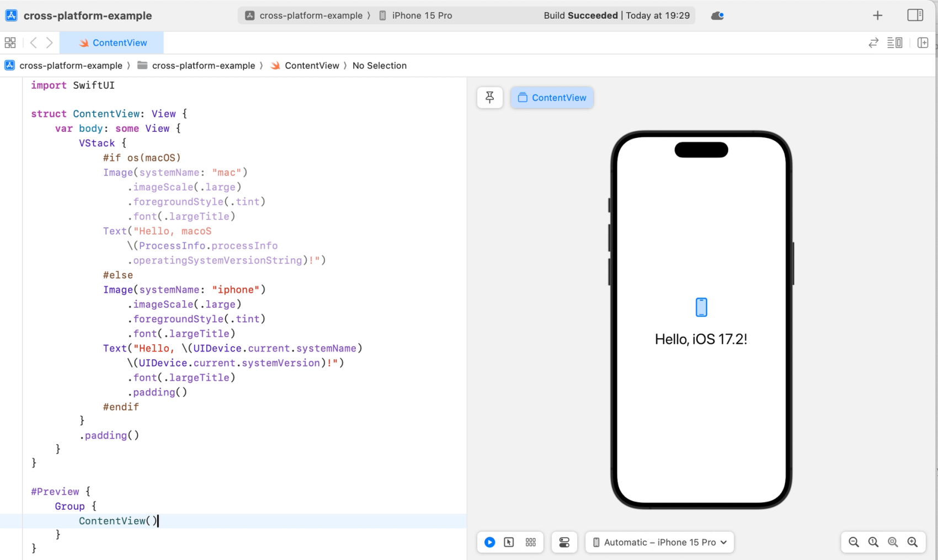Click the "ContentView()" line in the preview macro
This screenshot has width=938, height=560.
118,521
